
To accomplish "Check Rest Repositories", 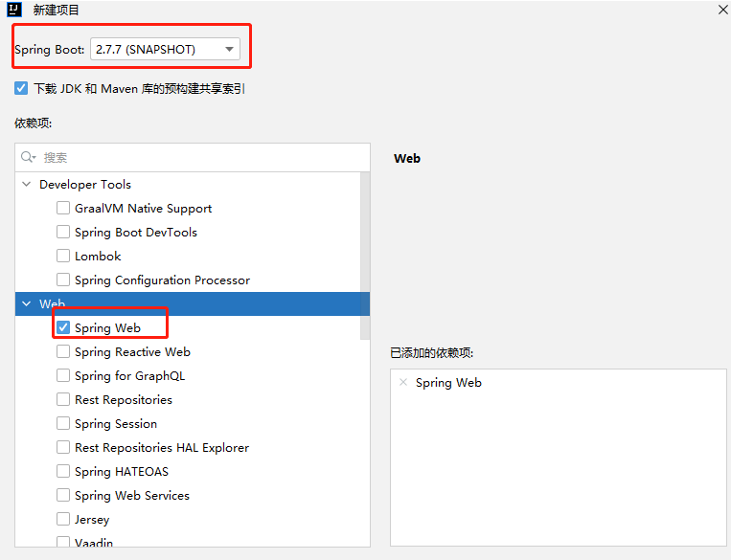I will pos(63,399).
